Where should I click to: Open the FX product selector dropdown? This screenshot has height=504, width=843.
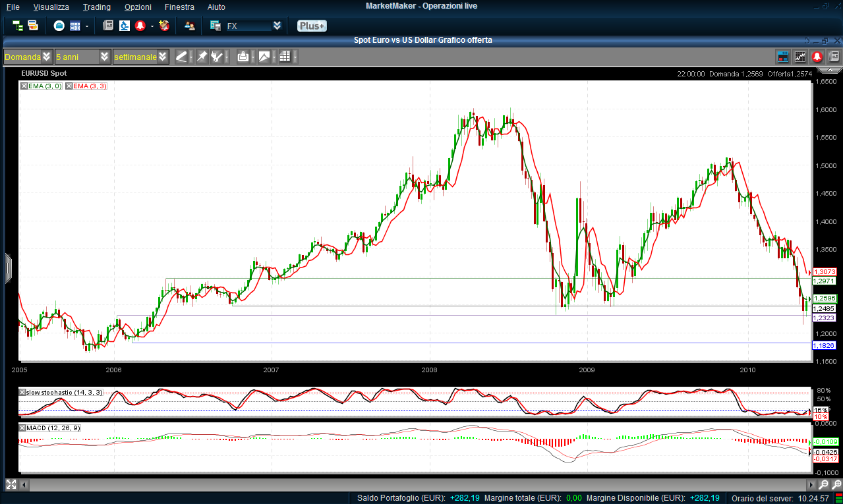[277, 26]
